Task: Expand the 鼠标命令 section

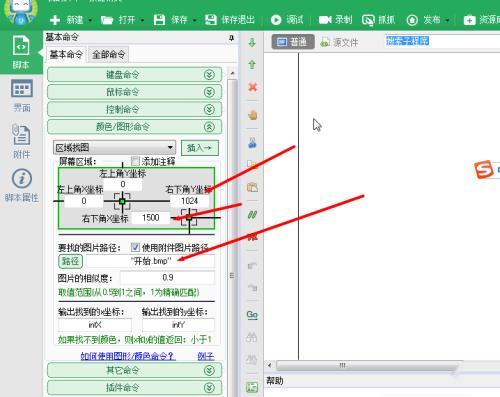Action: point(134,92)
